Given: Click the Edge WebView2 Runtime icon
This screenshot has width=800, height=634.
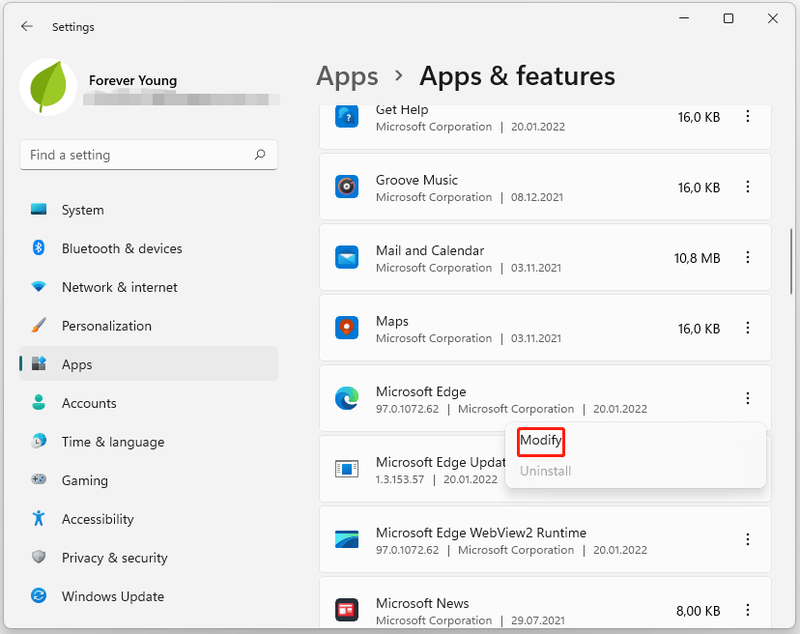Looking at the screenshot, I should (x=347, y=539).
